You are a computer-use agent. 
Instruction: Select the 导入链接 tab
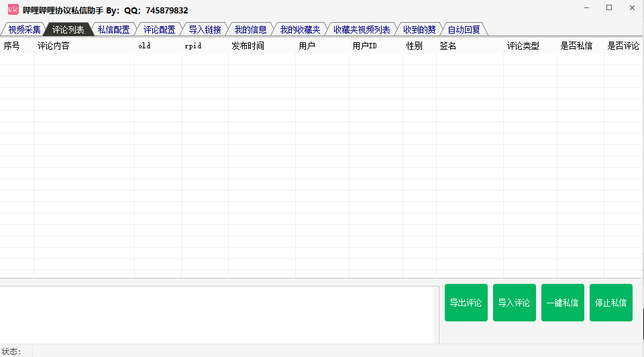point(205,30)
